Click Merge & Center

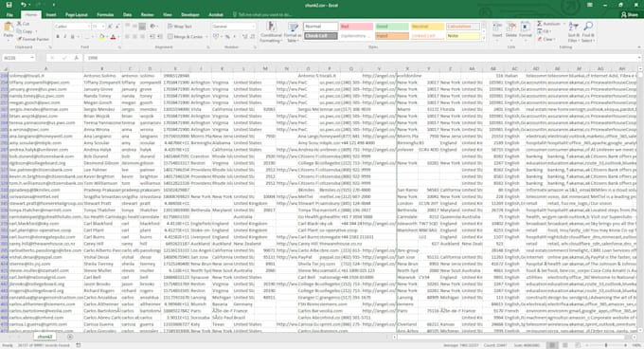[185, 37]
